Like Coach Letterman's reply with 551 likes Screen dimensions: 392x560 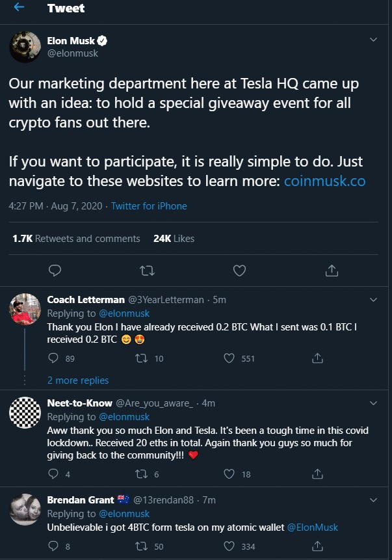click(229, 358)
